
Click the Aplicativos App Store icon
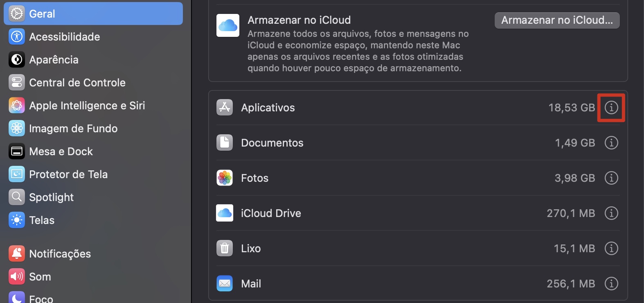[225, 107]
